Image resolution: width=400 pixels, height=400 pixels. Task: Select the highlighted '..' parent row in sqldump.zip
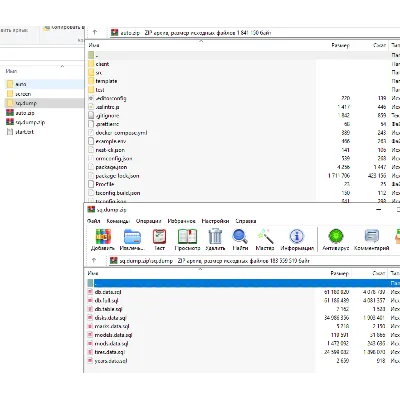(x=243, y=283)
